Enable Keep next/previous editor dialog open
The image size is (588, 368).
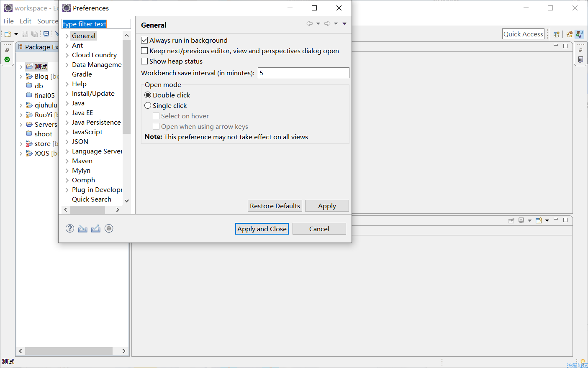pyautogui.click(x=144, y=51)
